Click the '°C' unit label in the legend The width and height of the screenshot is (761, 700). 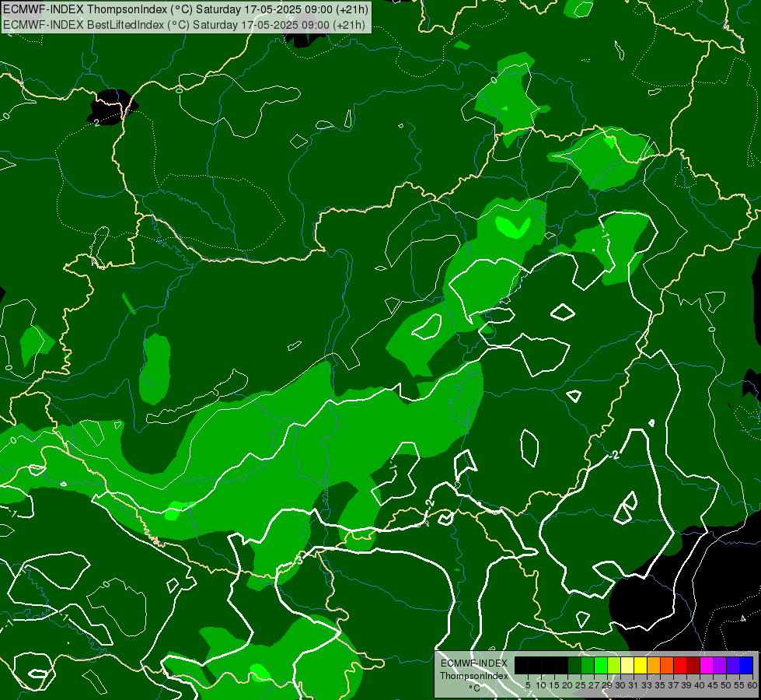(475, 688)
